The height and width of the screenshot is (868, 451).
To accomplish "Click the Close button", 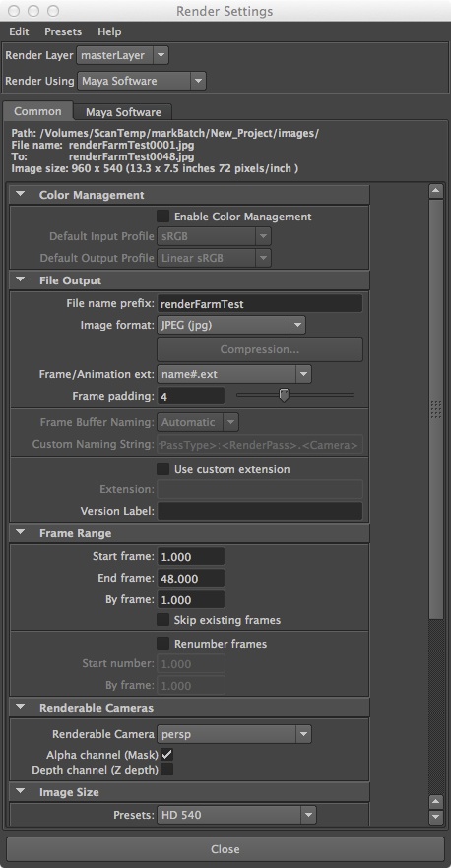I will pyautogui.click(x=225, y=849).
